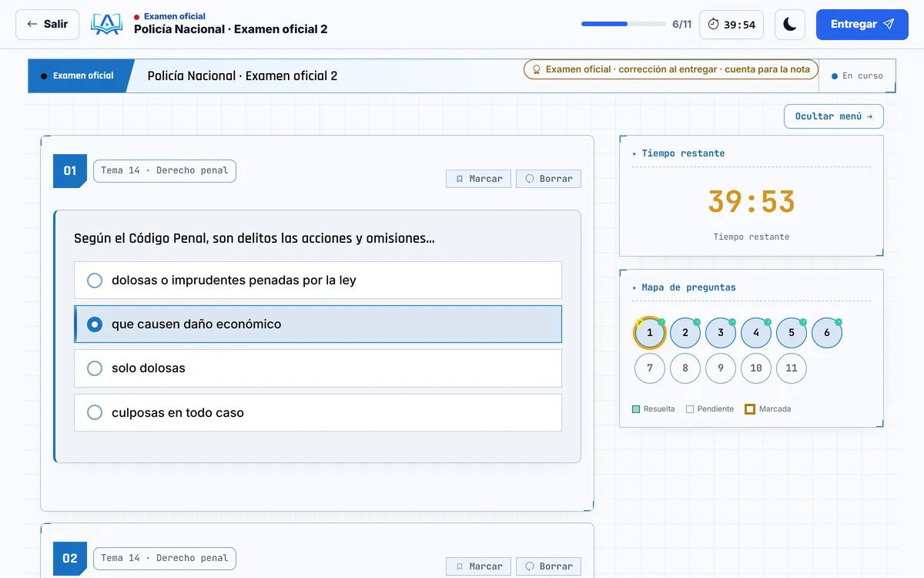Navigate to pending question 8
Screen dimensions: 924x578
685,368
